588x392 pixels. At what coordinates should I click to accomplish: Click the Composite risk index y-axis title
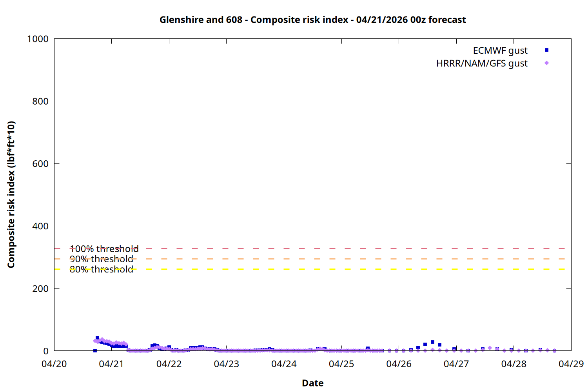pos(11,194)
